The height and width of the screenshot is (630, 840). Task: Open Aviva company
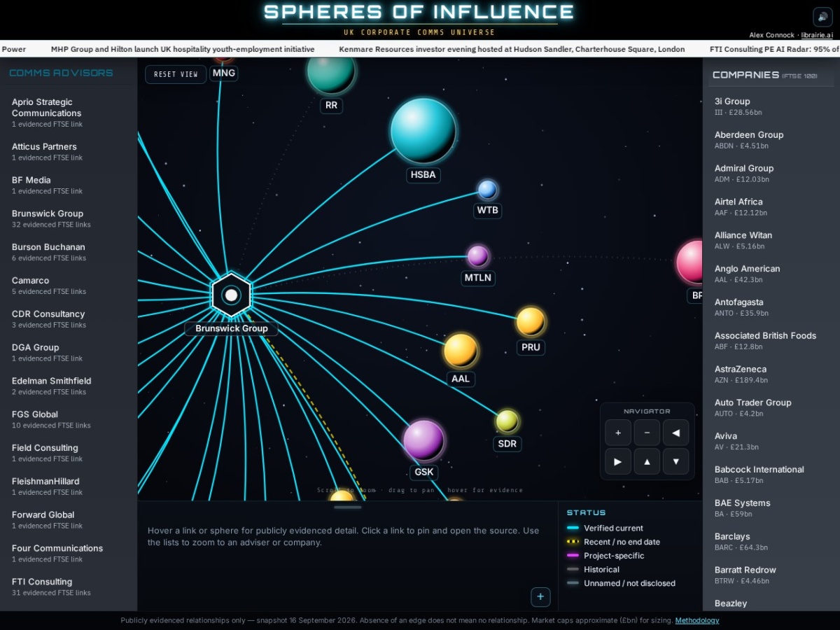pos(771,441)
